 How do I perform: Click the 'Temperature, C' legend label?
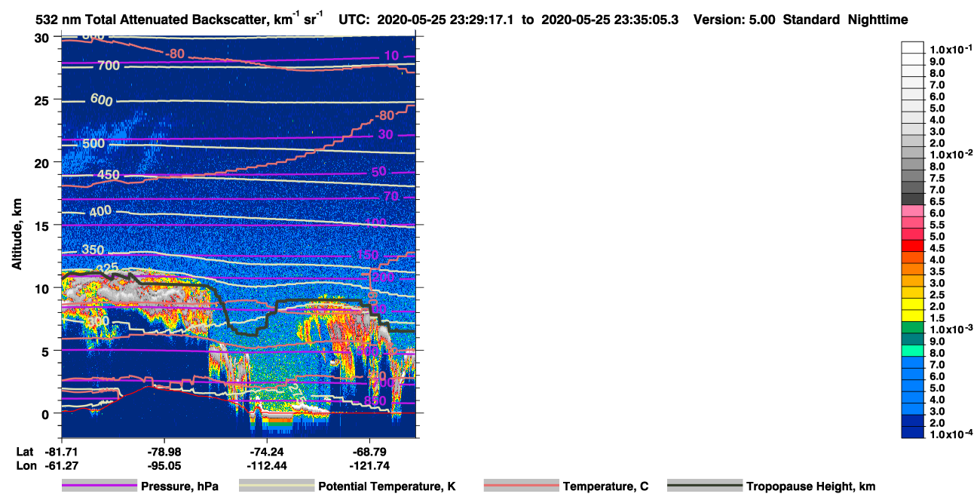605,486
